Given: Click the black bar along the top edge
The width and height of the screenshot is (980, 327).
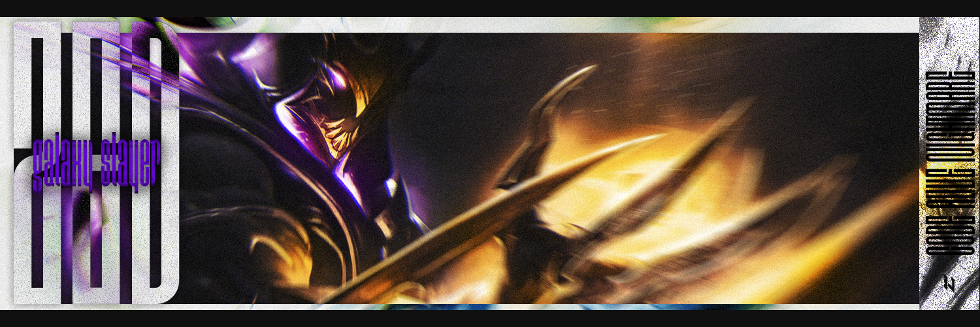Looking at the screenshot, I should point(490,8).
